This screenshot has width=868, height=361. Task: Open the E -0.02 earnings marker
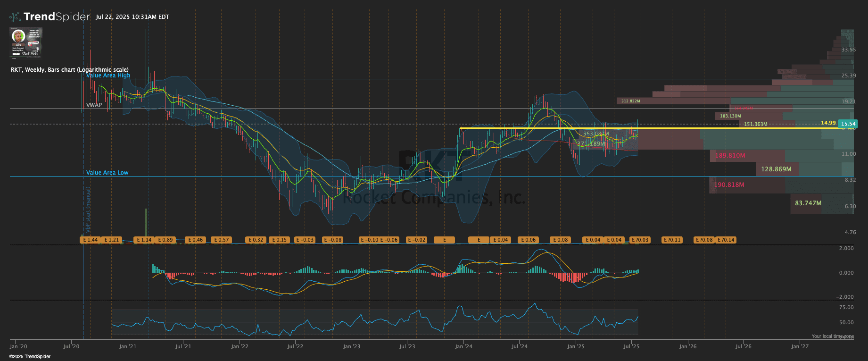(417, 240)
